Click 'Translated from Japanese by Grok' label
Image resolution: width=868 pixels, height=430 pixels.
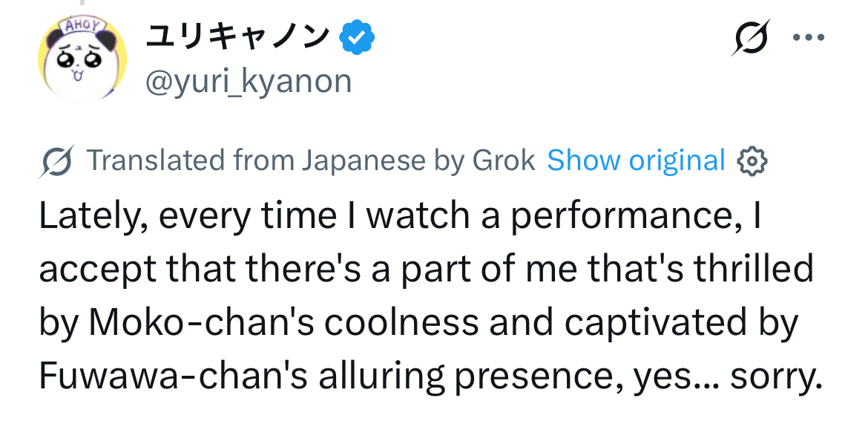click(311, 160)
